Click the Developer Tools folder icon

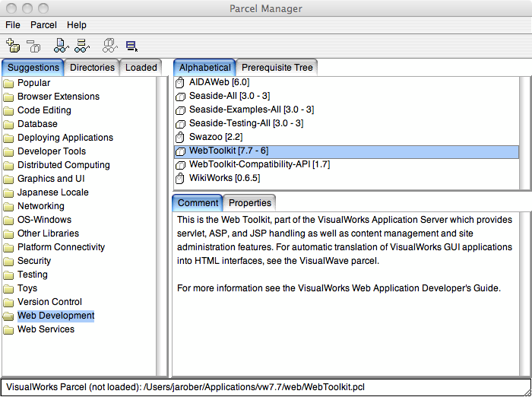point(8,152)
